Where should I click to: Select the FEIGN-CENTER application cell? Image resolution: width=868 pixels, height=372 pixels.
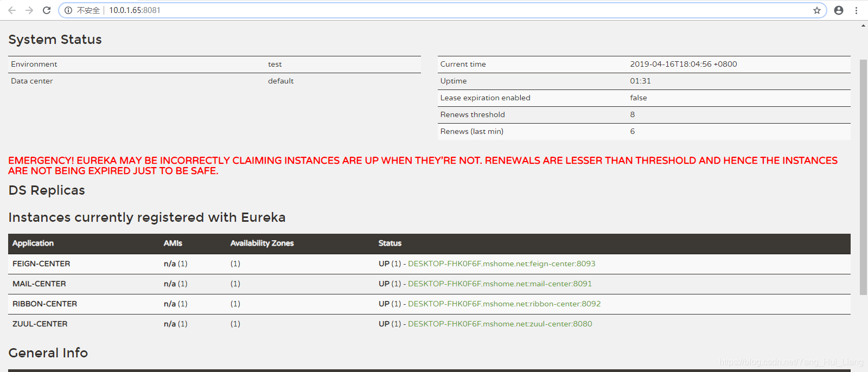[41, 264]
